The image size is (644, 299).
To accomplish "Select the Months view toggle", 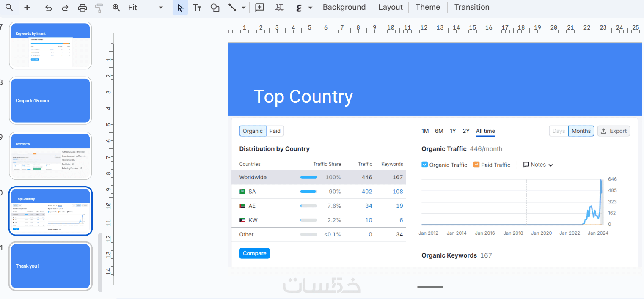I will click(581, 131).
